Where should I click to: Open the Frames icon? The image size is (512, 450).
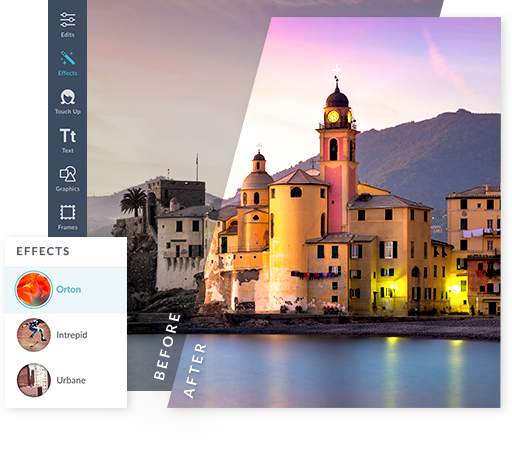[68, 212]
